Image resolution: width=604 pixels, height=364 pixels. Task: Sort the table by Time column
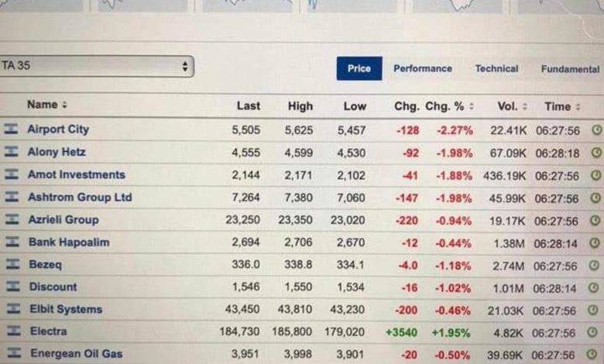[561, 106]
